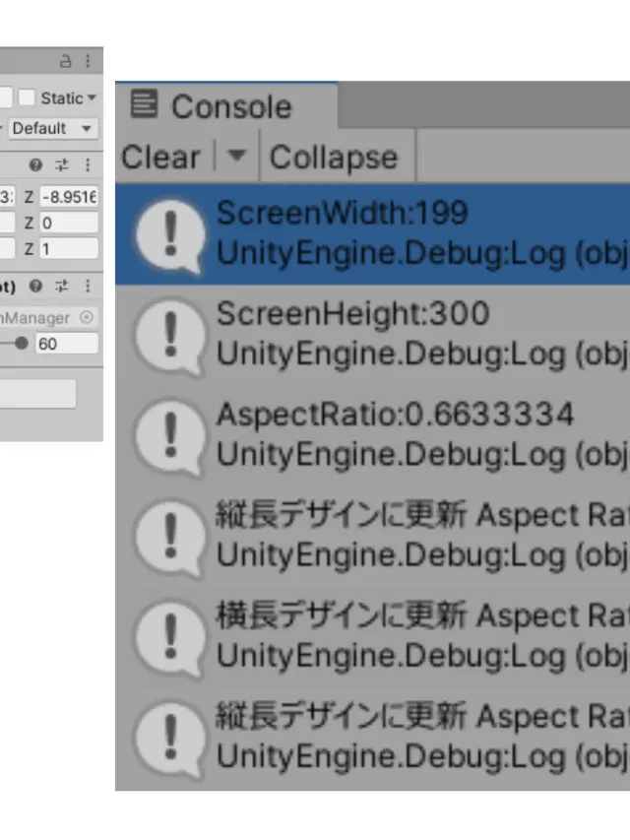Open the Default layer dropdown
Screen dimensions: 630x840
coord(53,129)
